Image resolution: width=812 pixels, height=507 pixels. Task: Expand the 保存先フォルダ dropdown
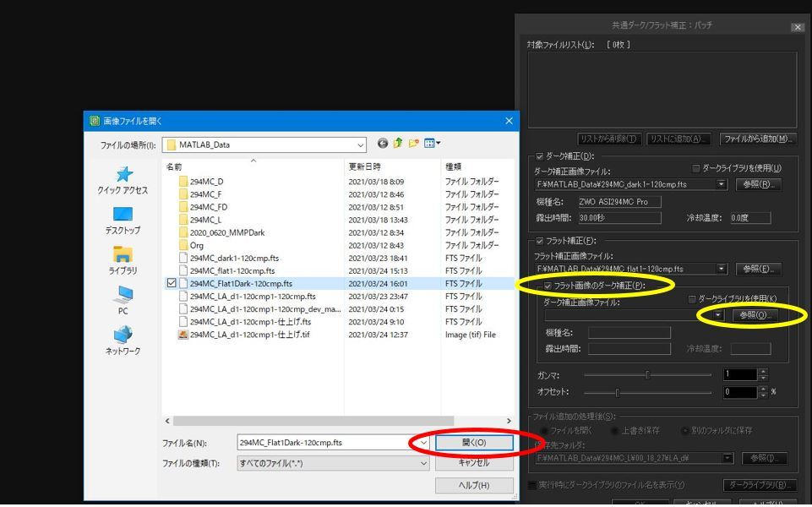(728, 458)
